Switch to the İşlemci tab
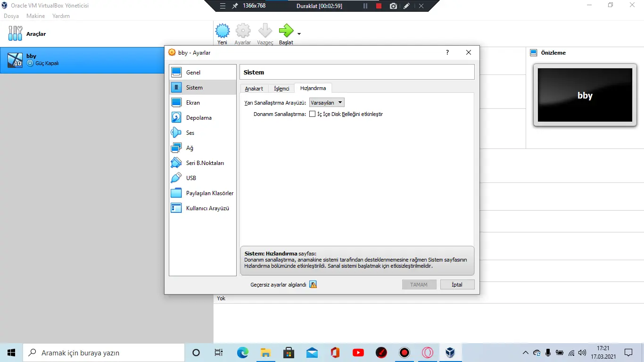This screenshot has width=644, height=362. (281, 89)
